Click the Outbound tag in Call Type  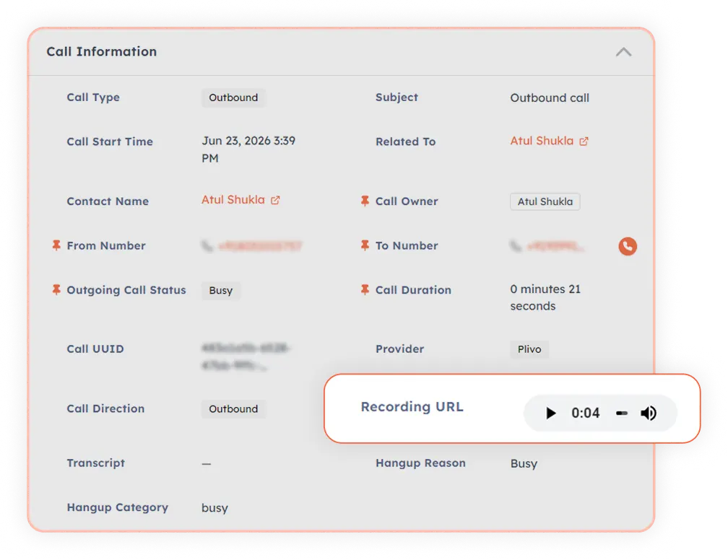point(233,98)
